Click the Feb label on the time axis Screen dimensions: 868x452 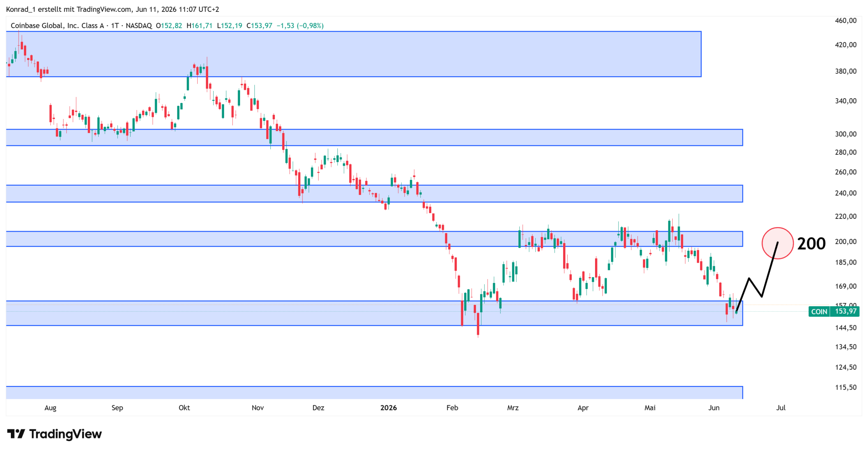452,408
